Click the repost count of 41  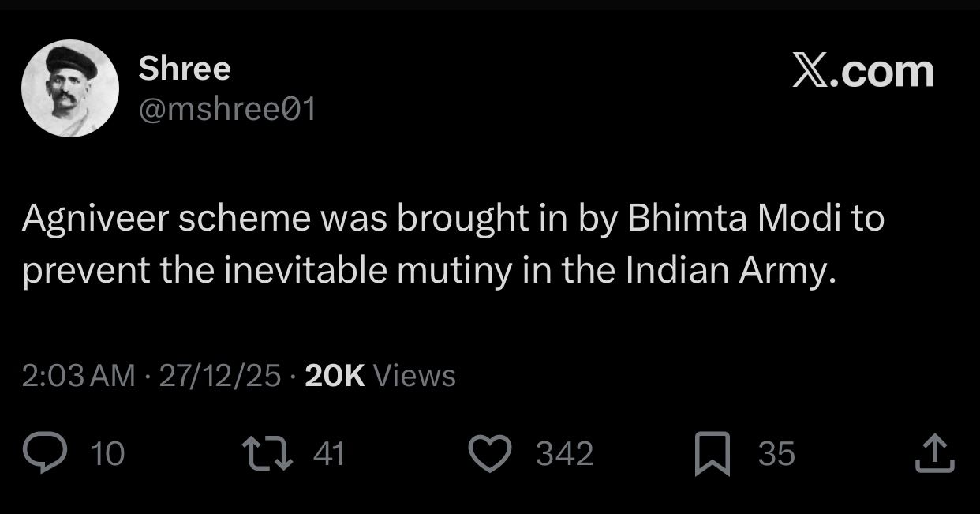[x=329, y=454]
